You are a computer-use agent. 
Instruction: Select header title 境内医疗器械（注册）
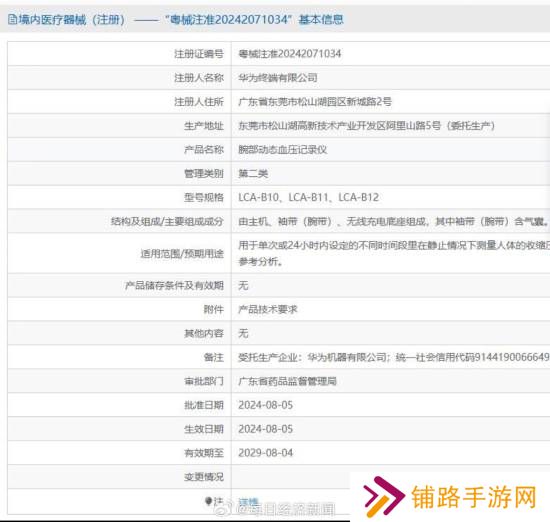pos(72,19)
